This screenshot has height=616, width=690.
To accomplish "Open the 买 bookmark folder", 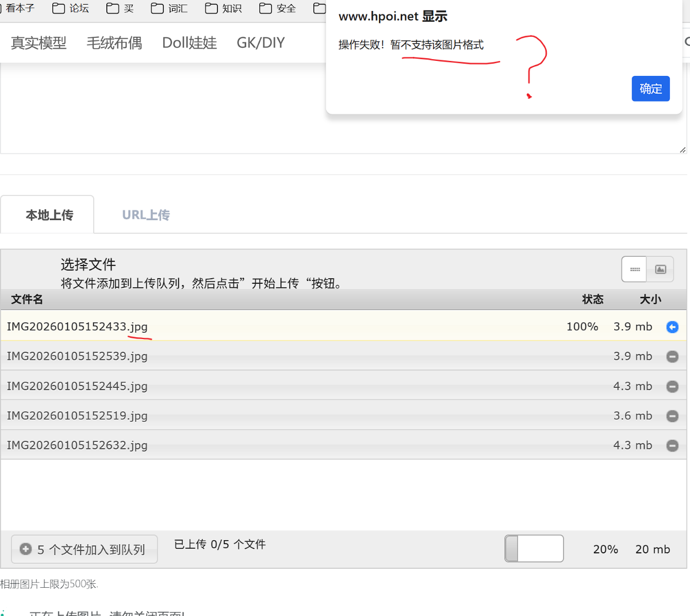I will coord(120,8).
